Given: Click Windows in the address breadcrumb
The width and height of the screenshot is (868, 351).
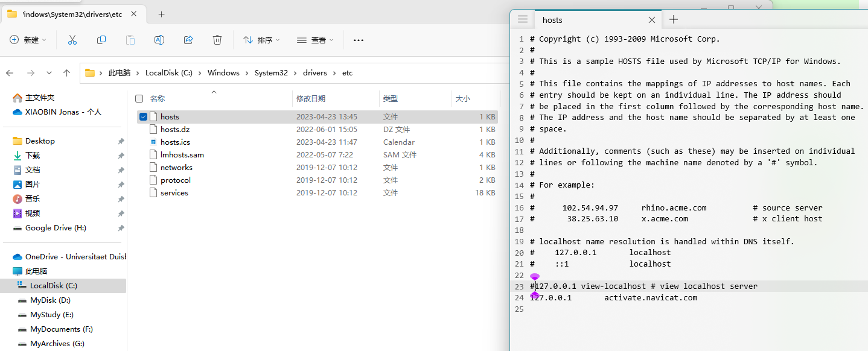Looking at the screenshot, I should point(223,73).
